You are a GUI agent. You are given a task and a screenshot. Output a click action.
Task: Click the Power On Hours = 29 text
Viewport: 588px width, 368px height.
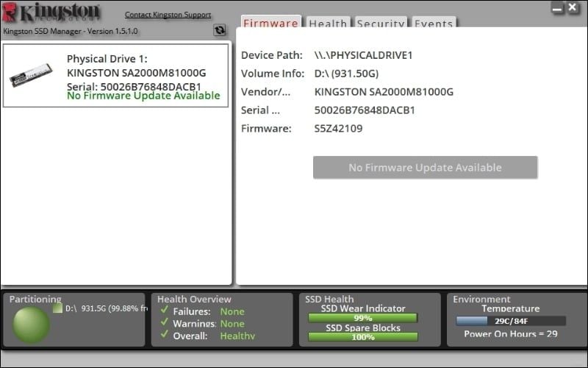click(x=511, y=334)
